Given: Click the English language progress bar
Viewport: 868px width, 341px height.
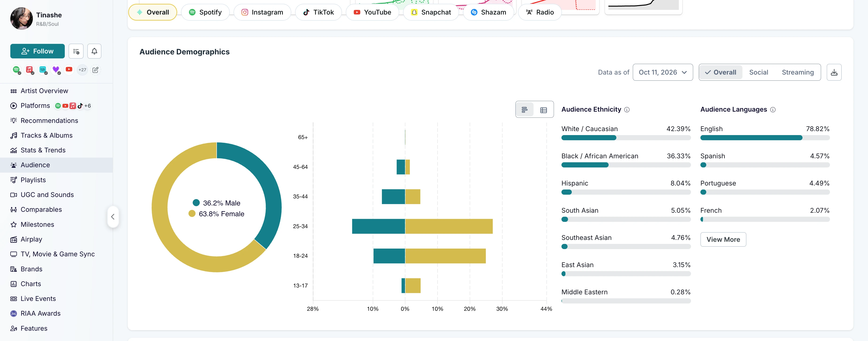Looking at the screenshot, I should 765,138.
